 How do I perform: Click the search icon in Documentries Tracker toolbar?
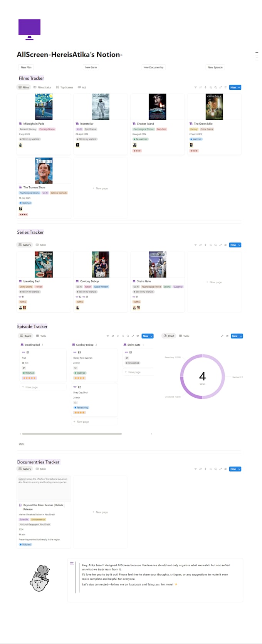pos(215,469)
